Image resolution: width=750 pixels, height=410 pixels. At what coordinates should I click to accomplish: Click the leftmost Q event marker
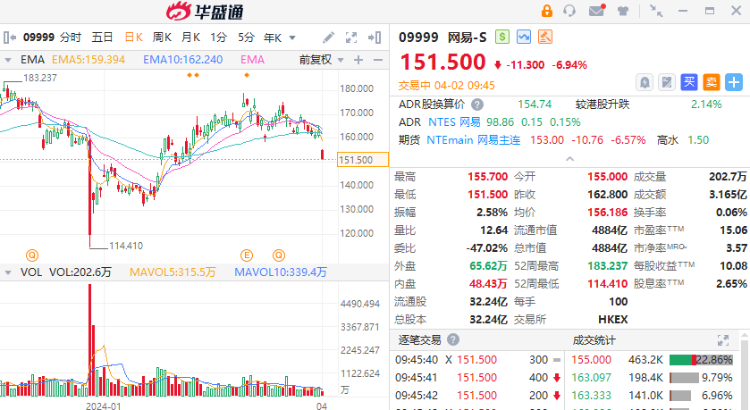point(32,255)
